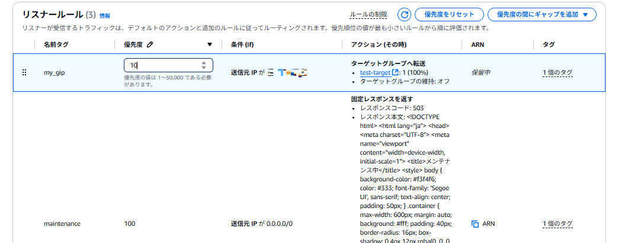644x243 pixels.
Task: Select the maintenance rule name
Action: [62, 224]
